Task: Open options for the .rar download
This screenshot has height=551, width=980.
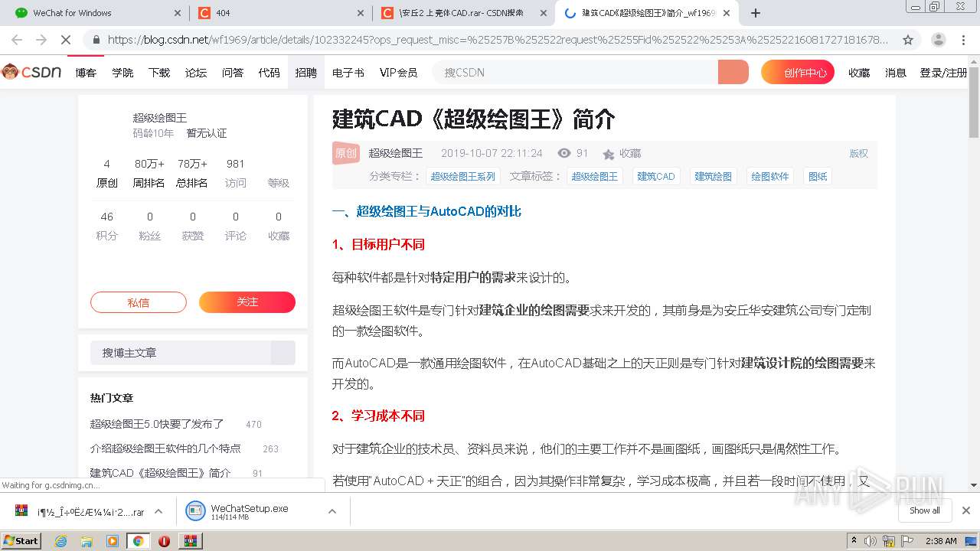Action: coord(158,511)
